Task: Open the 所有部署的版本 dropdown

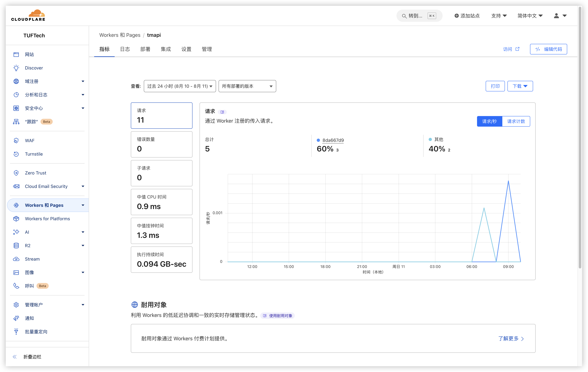Action: [247, 86]
